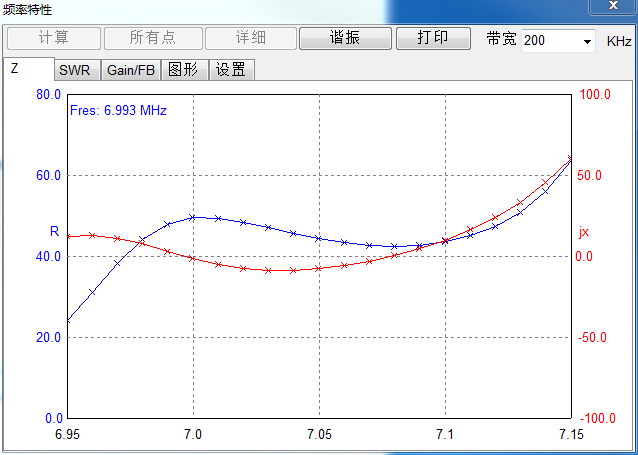Click the 20.0 value on R axis
638x455 pixels.
tap(48, 337)
